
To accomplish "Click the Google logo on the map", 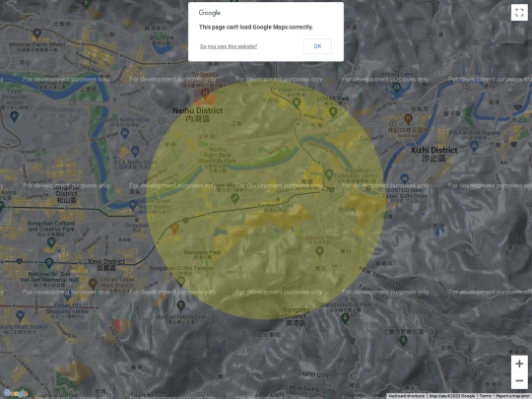I will 16,393.
